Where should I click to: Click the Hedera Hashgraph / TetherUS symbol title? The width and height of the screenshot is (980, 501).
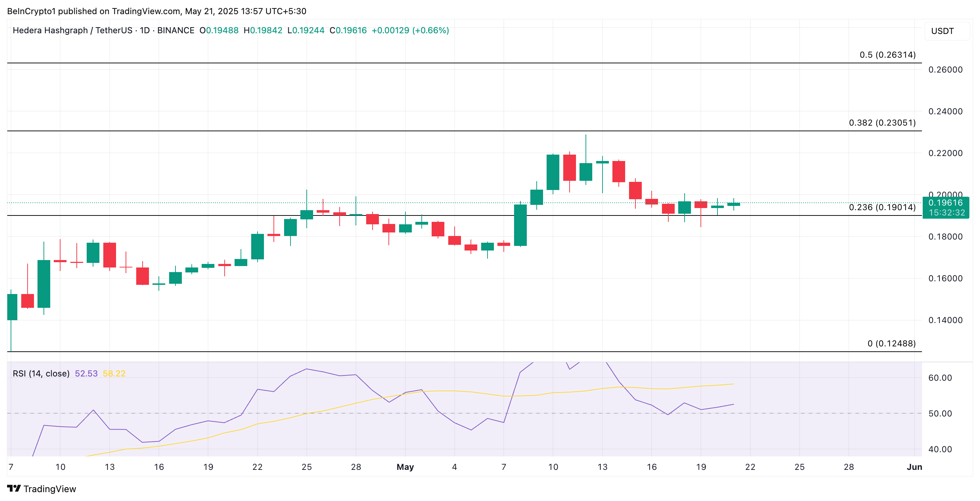point(72,30)
